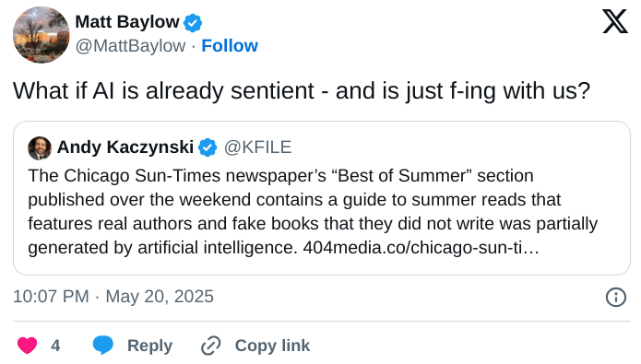Follow @MattBaylow
Viewport: 641px width, 364px height.
tap(230, 46)
